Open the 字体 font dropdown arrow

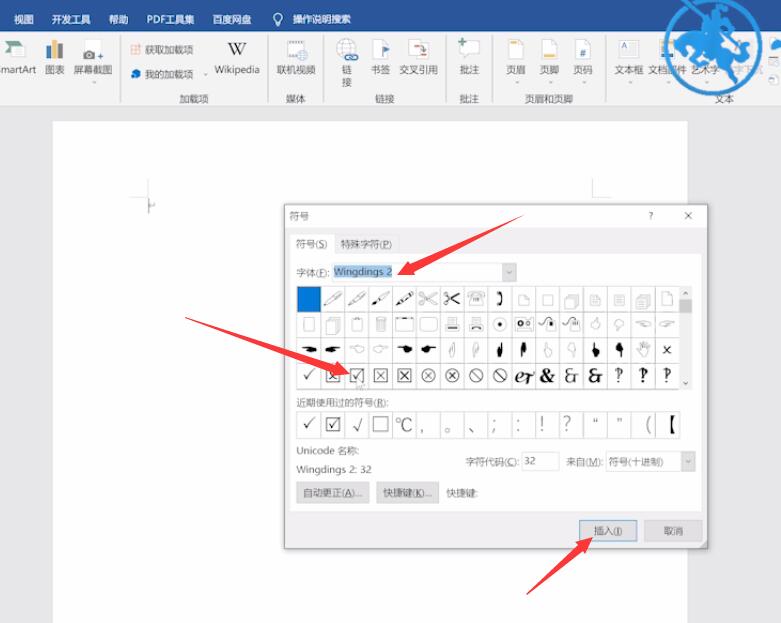509,272
